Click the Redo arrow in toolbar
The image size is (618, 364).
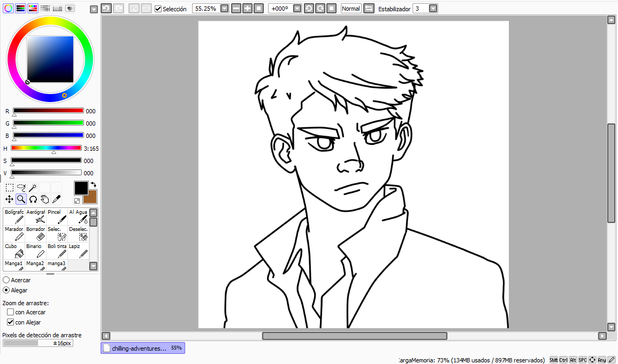coord(119,8)
